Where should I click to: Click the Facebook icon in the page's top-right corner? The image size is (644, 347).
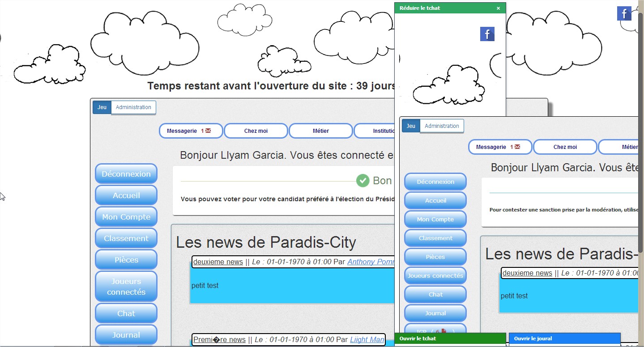click(624, 13)
